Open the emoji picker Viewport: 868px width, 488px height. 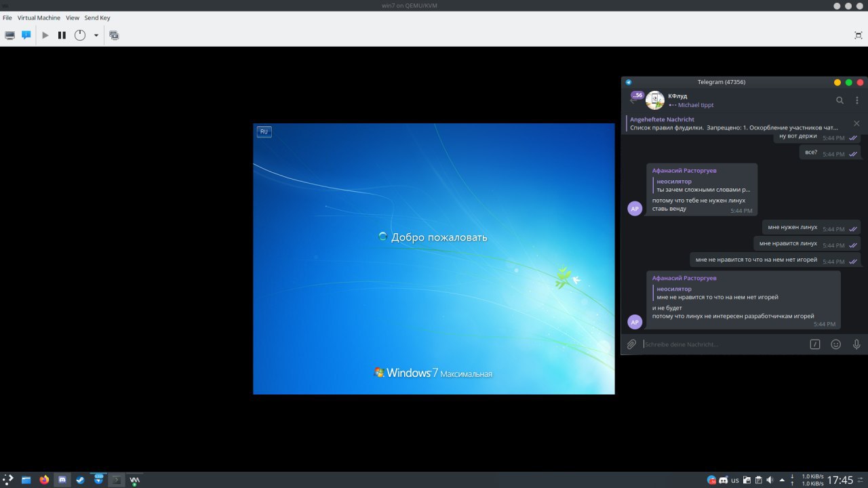836,344
